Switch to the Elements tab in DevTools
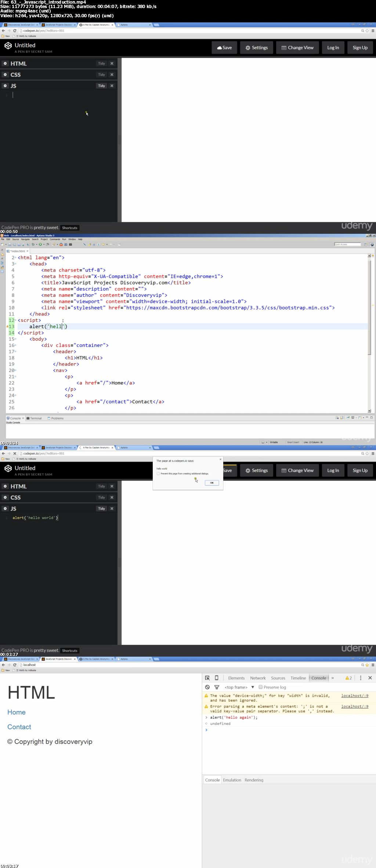This screenshot has width=376, height=868. [236, 678]
